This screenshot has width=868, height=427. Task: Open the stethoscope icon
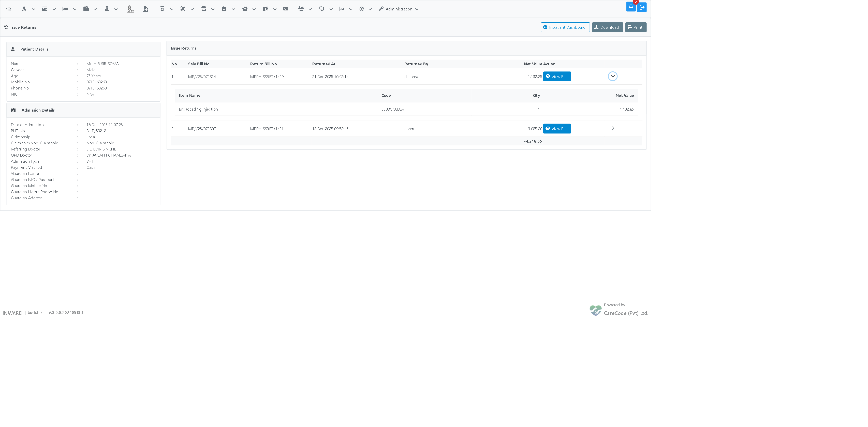click(x=322, y=9)
